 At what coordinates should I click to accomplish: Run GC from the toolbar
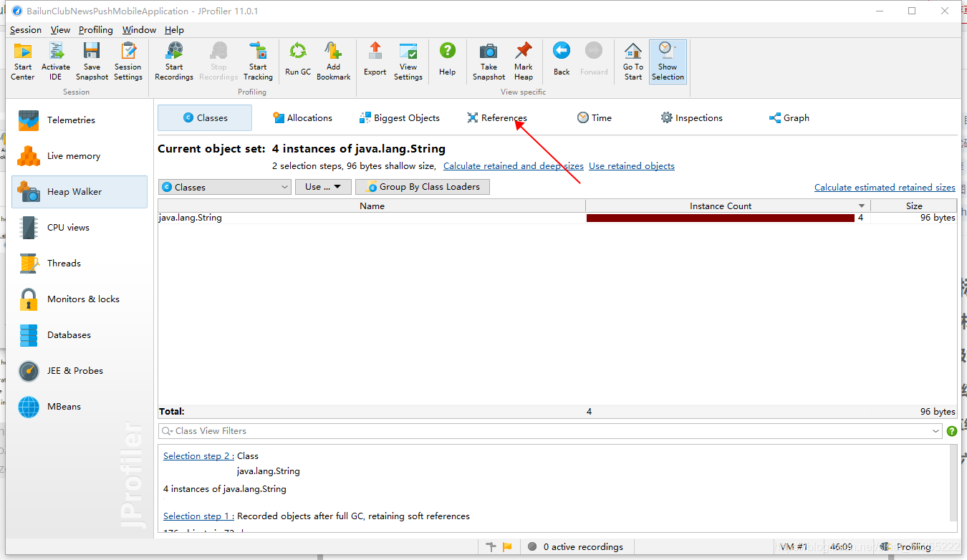click(298, 59)
